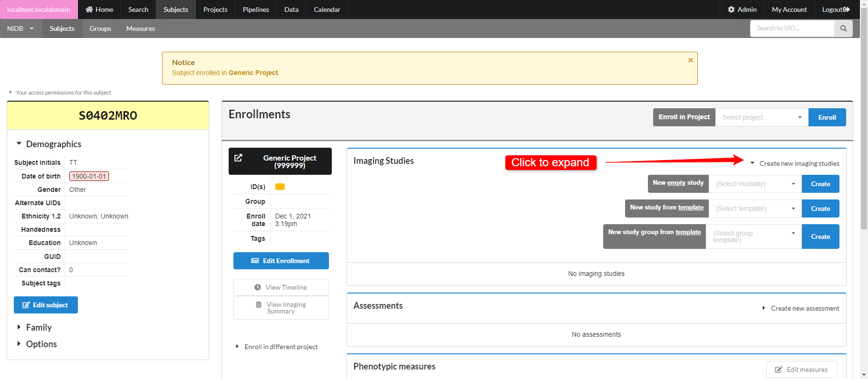Image resolution: width=868 pixels, height=379 pixels.
Task: Click the Search by UID input field
Action: coord(791,28)
